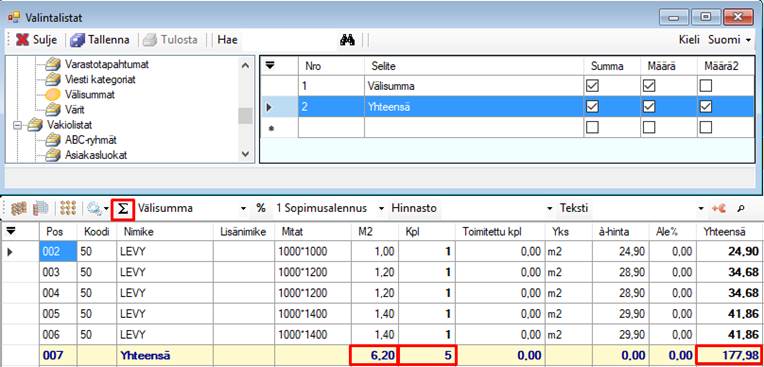Uncheck Summa checkbox in Yhteensä row
The height and width of the screenshot is (367, 764).
point(592,107)
